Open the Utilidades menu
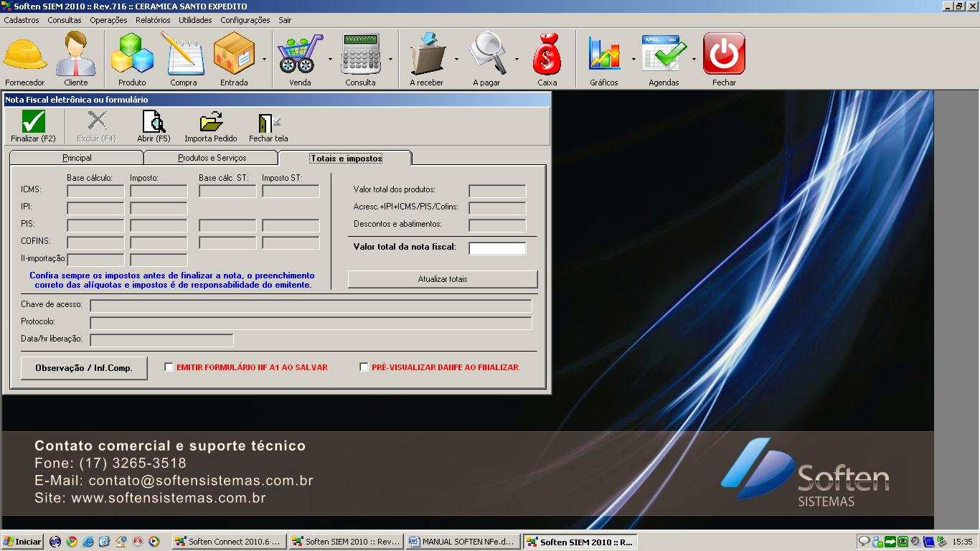This screenshot has height=551, width=980. pyautogui.click(x=195, y=20)
